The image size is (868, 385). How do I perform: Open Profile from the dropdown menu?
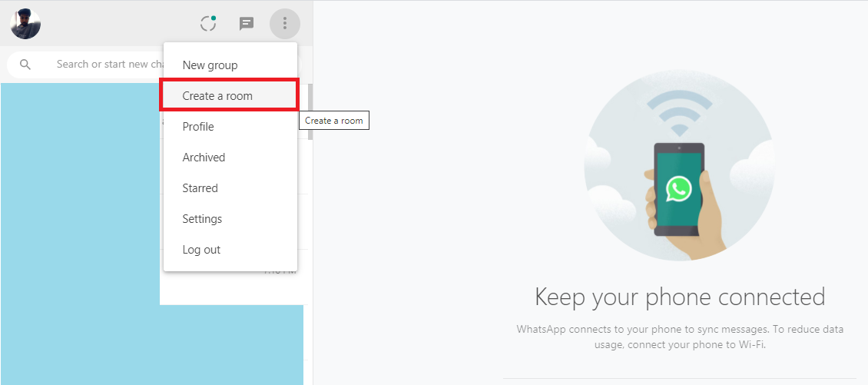click(x=198, y=127)
